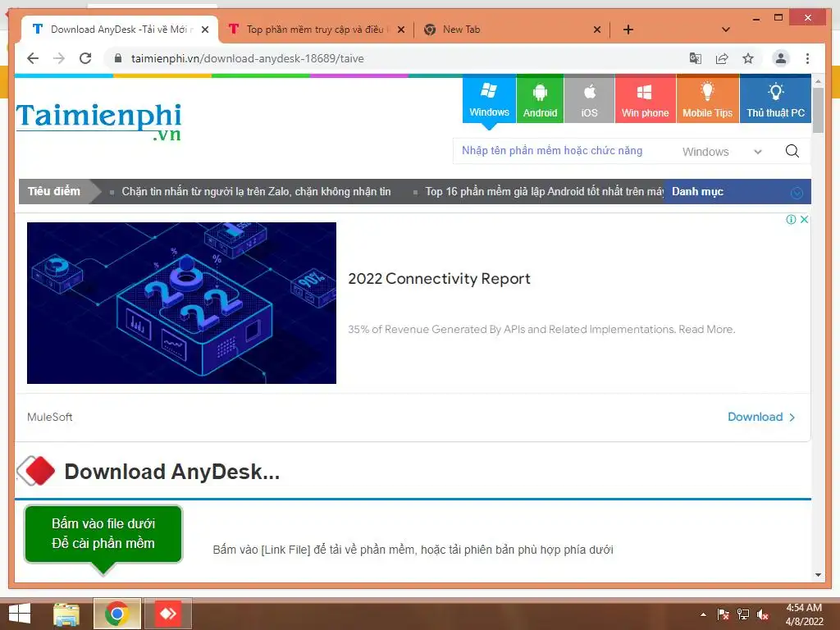
Task: Open Google Translate icon in address bar
Action: point(696,58)
